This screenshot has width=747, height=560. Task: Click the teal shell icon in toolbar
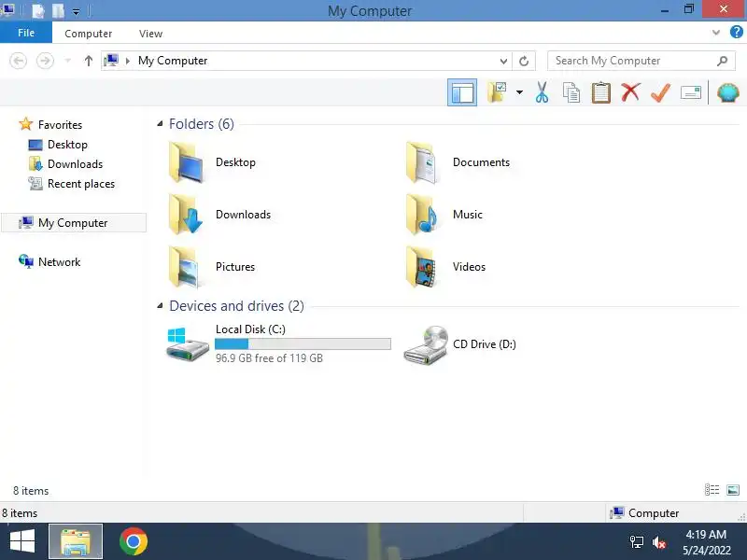coord(728,92)
